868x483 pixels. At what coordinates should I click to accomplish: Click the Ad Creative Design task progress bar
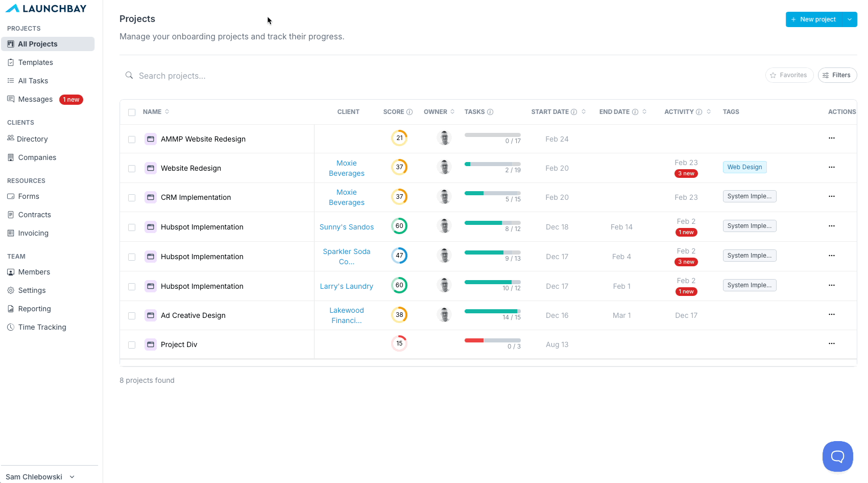click(x=493, y=311)
